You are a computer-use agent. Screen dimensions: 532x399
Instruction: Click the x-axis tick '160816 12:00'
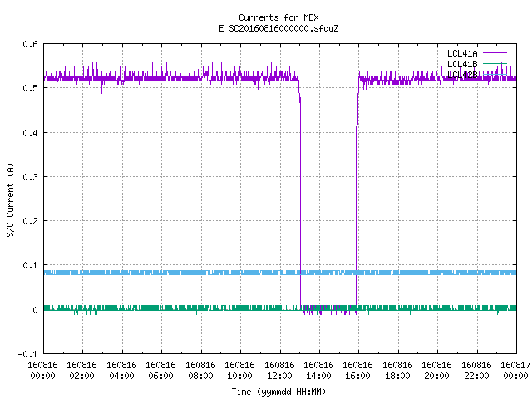[x=279, y=371]
